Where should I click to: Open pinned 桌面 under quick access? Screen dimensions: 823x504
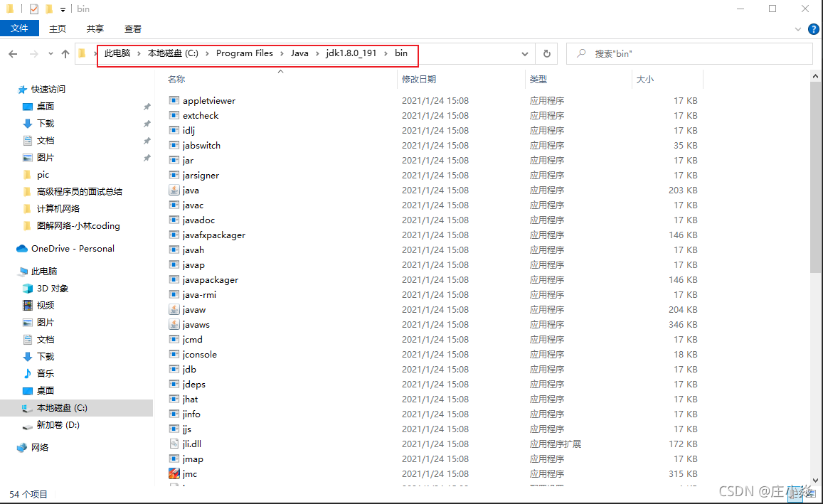tap(46, 107)
